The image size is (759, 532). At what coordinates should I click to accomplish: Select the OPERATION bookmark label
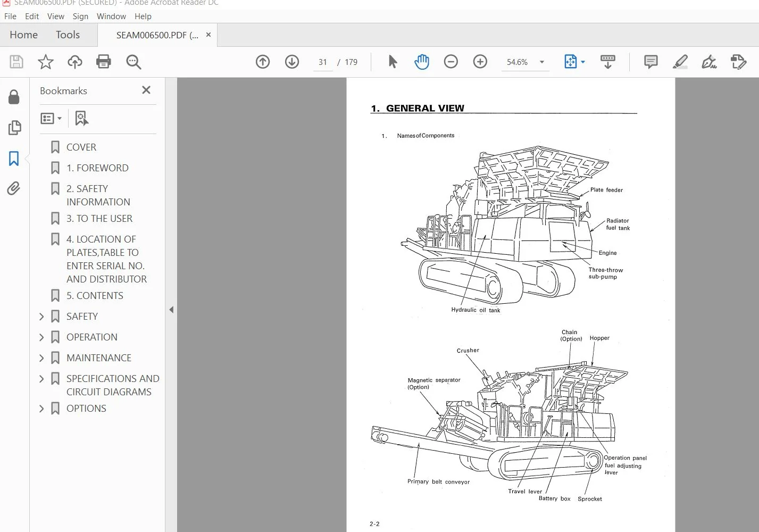coord(92,337)
